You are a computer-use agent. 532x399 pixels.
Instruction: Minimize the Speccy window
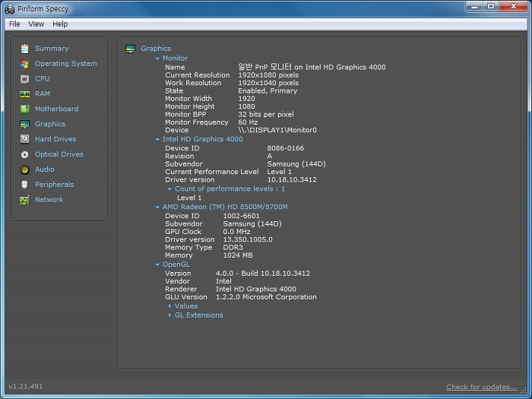coord(475,6)
